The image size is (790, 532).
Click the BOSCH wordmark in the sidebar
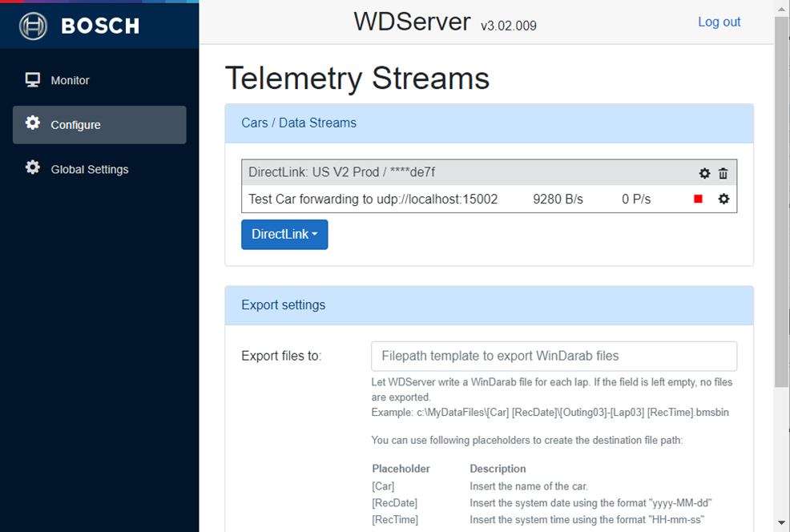pos(100,26)
